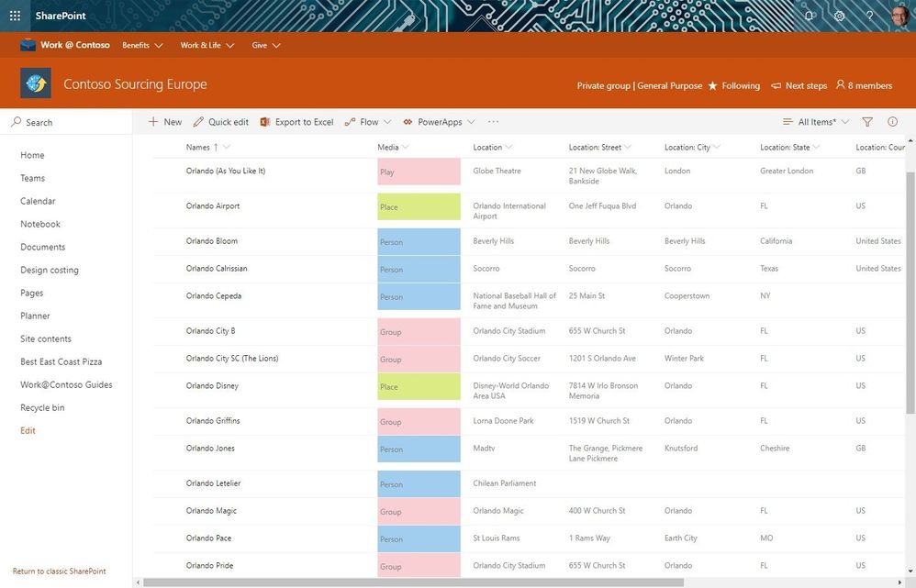Click the Names sort ascending arrow
The height and width of the screenshot is (588, 916).
point(216,147)
